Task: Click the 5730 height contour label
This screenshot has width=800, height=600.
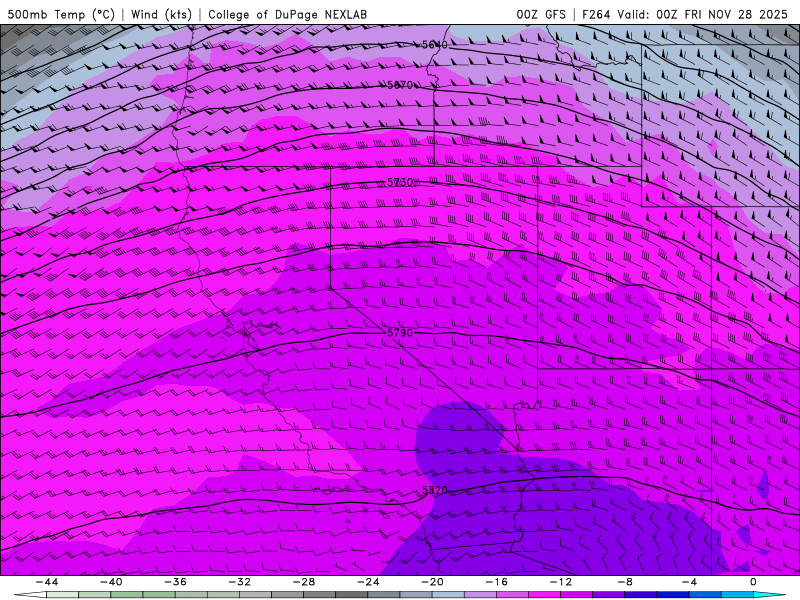Action: (x=400, y=182)
